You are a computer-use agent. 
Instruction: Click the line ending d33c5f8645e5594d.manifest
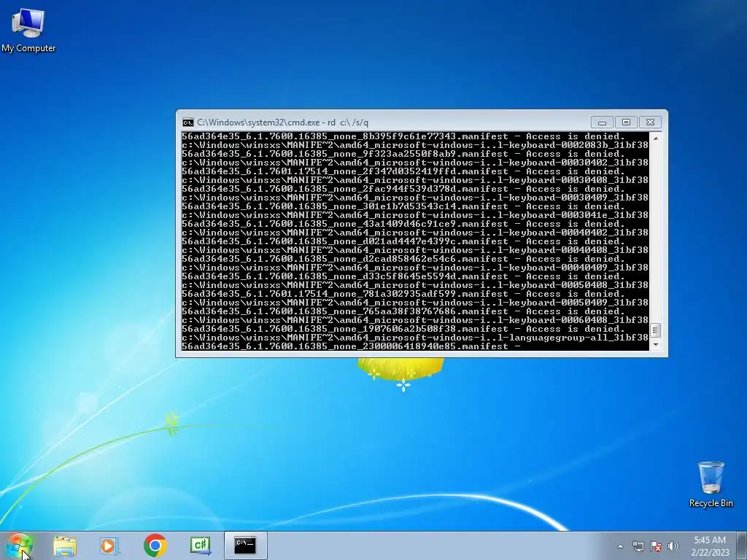pos(403,276)
